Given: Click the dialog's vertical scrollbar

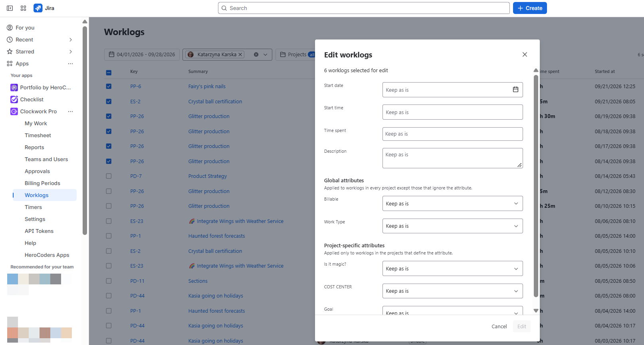Looking at the screenshot, I should click(x=536, y=185).
